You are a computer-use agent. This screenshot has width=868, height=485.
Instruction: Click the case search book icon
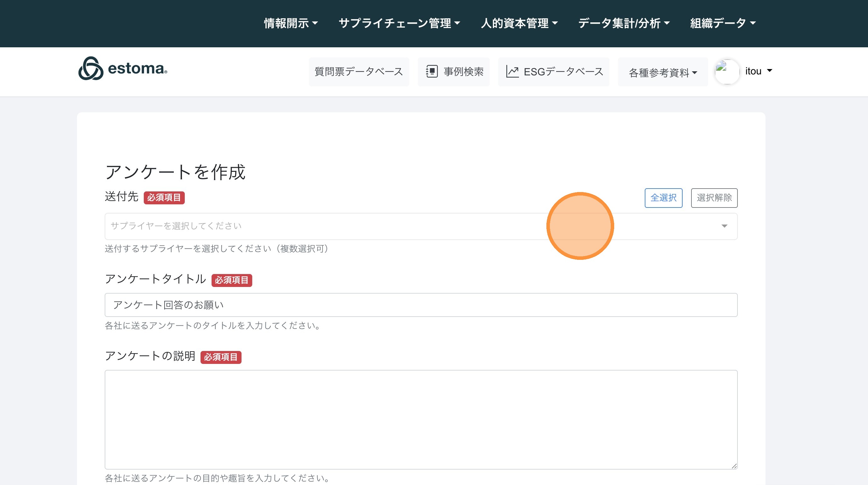pos(432,72)
